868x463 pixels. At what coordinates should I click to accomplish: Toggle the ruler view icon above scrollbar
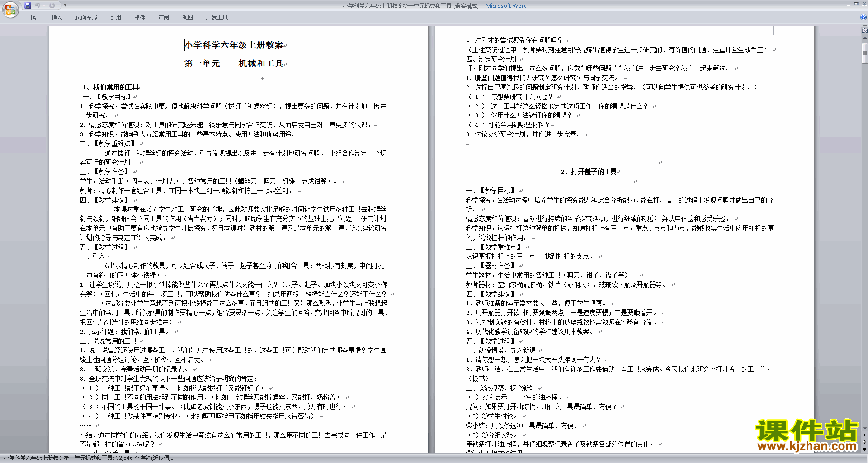coord(865,31)
